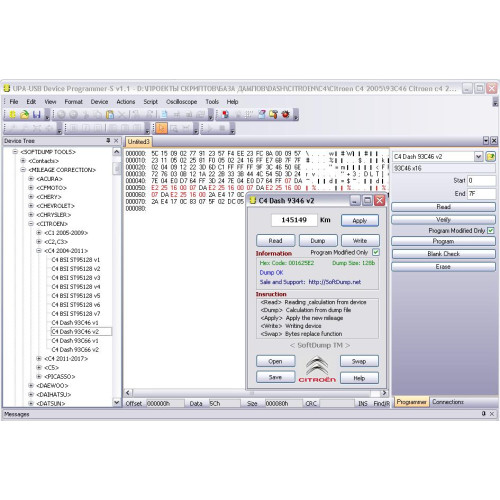Pin the Device Tree panel
Image resolution: width=500 pixels, height=500 pixels.
pos(108,141)
